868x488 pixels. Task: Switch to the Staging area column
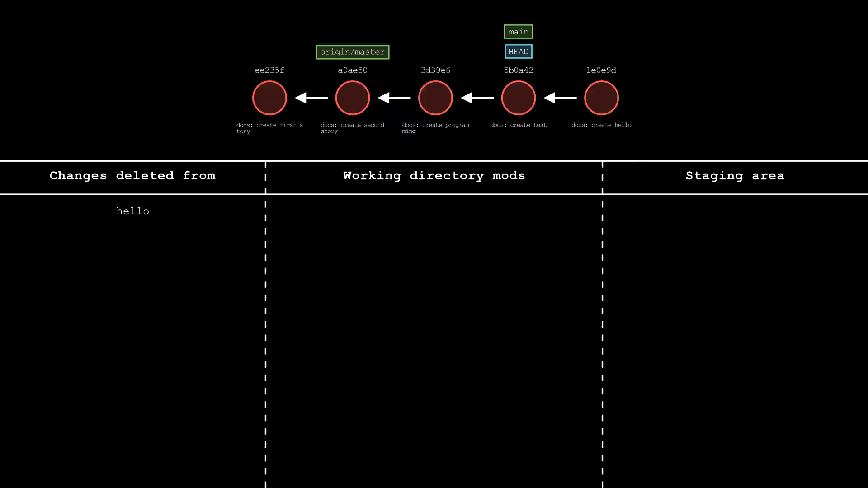735,176
